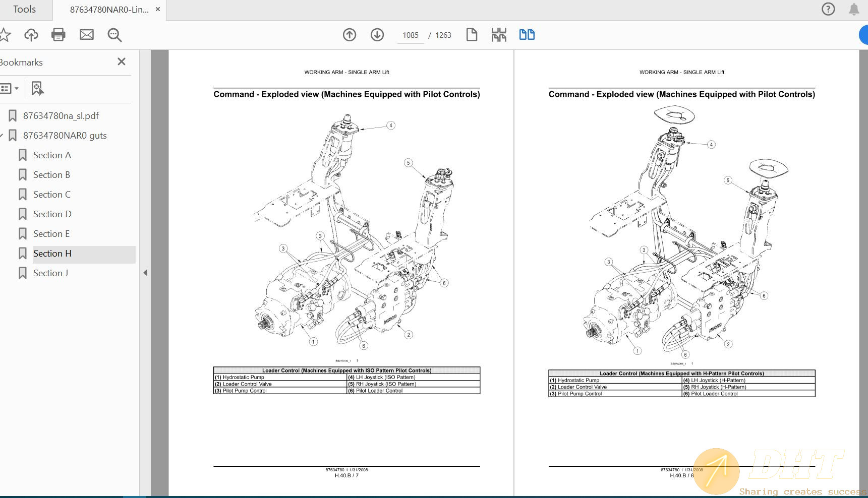868x498 pixels.
Task: Click the next page down arrow
Action: tap(377, 35)
